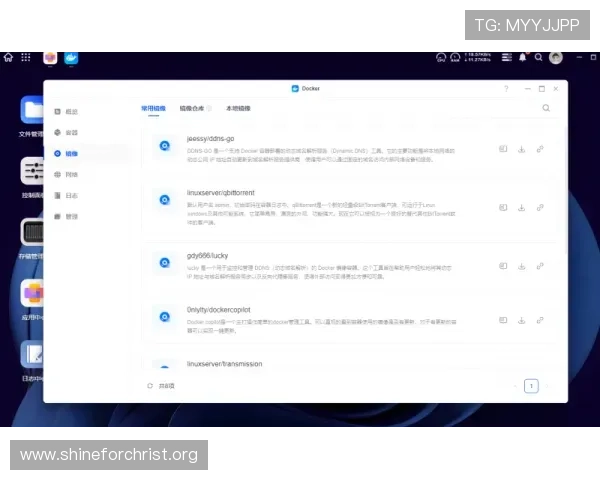
Task: Switch to 常用镜像 tab
Action: pyautogui.click(x=153, y=108)
